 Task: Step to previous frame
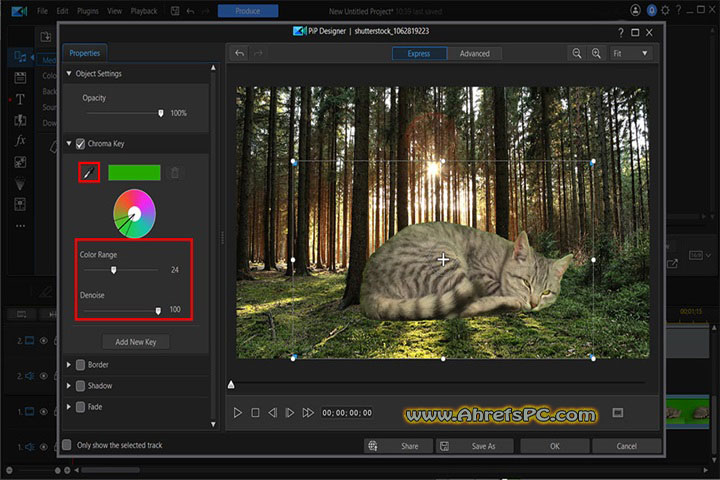[272, 412]
